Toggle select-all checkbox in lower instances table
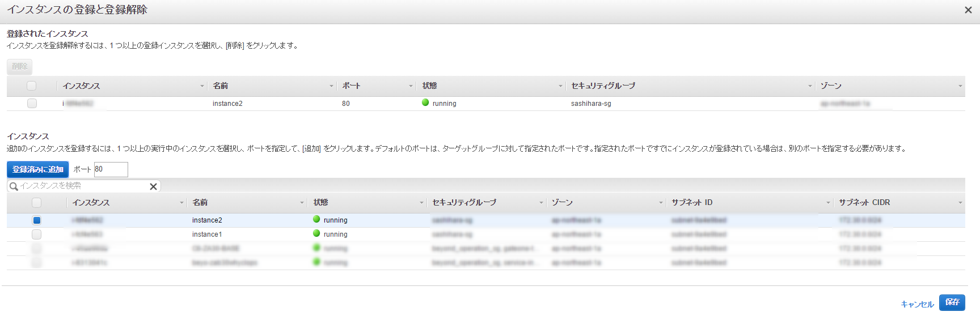This screenshot has width=980, height=316. [36, 202]
